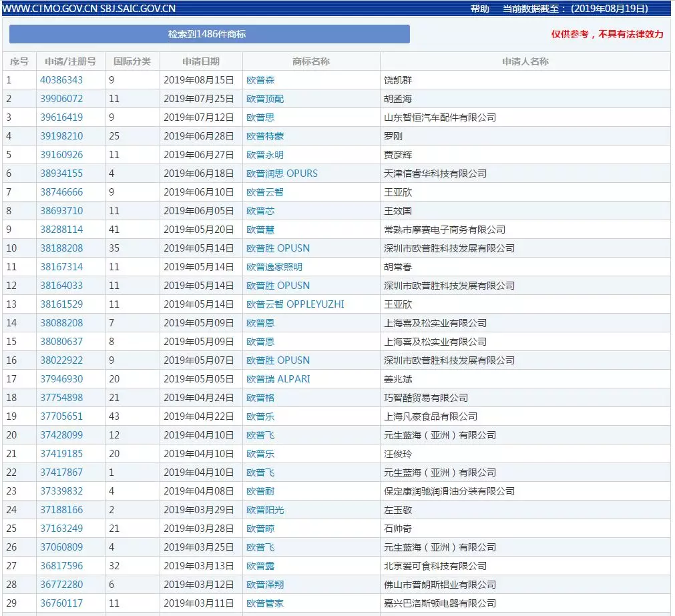This screenshot has width=675, height=616.
Task: Open trademark 欧普管家
Action: [x=265, y=603]
